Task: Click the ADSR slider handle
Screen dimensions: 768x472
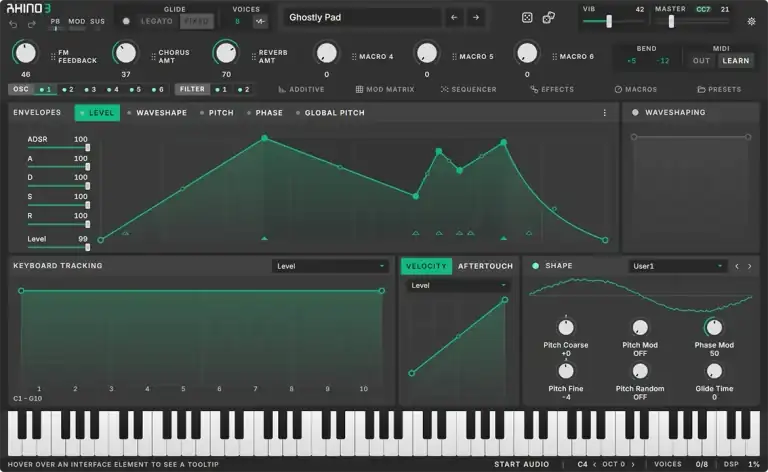Action: (88, 147)
